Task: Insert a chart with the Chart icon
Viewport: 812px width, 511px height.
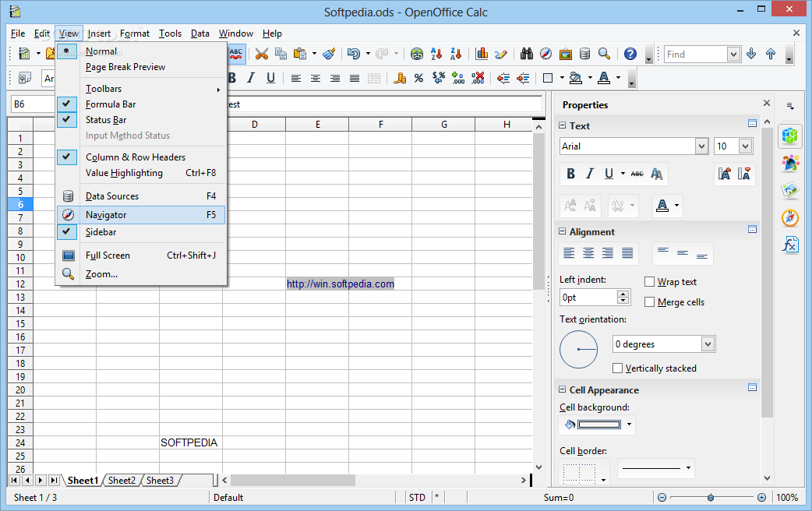Action: (482, 53)
